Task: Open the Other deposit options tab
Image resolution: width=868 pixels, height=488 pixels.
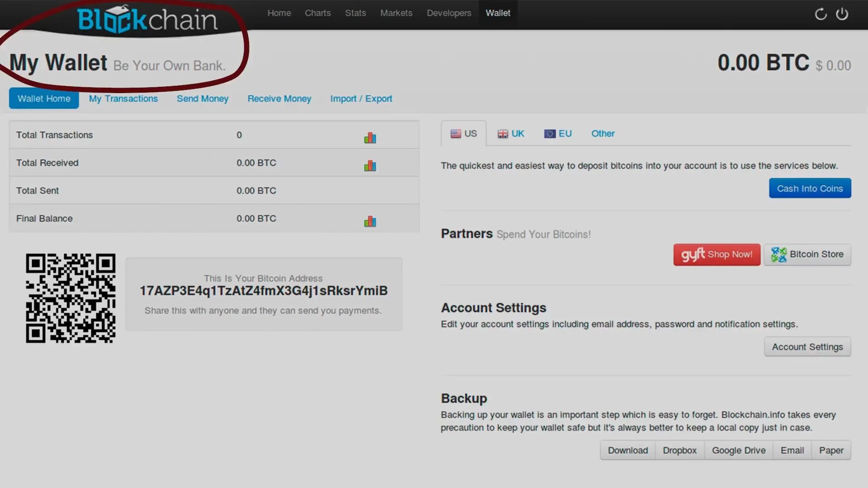Action: (603, 134)
